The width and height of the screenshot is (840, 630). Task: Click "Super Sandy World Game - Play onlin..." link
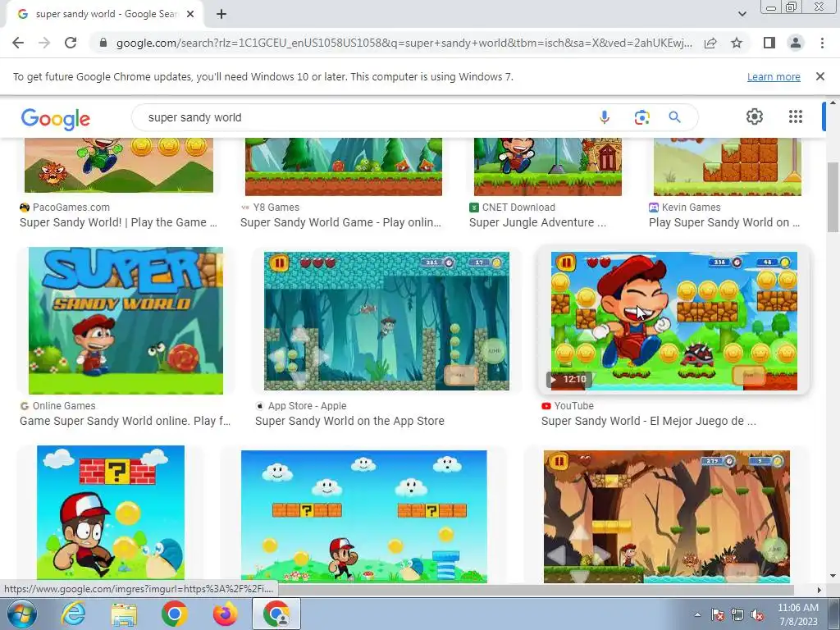[340, 222]
